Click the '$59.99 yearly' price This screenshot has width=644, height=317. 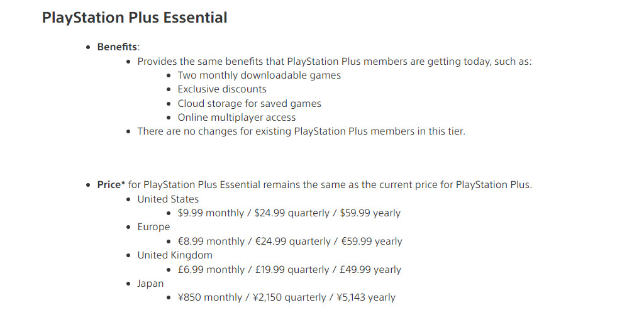[x=370, y=213]
